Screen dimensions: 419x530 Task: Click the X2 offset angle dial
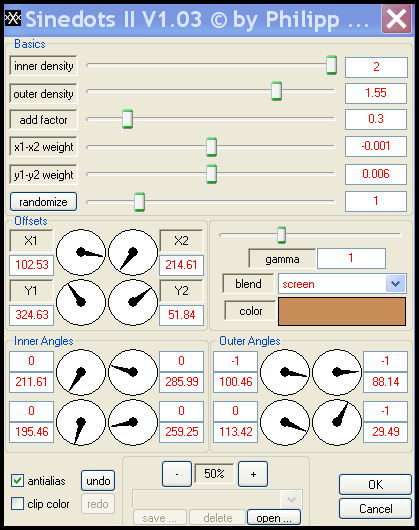[133, 252]
